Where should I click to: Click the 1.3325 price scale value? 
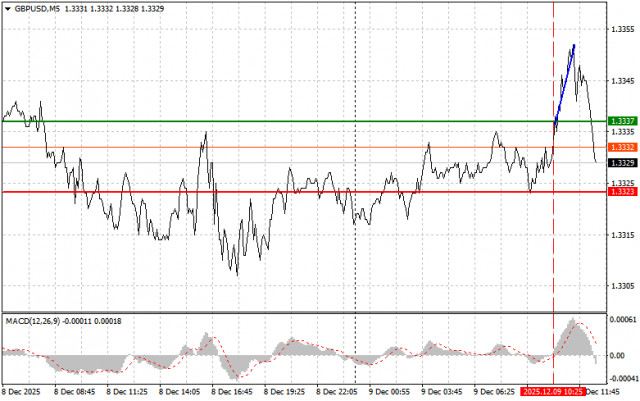622,183
